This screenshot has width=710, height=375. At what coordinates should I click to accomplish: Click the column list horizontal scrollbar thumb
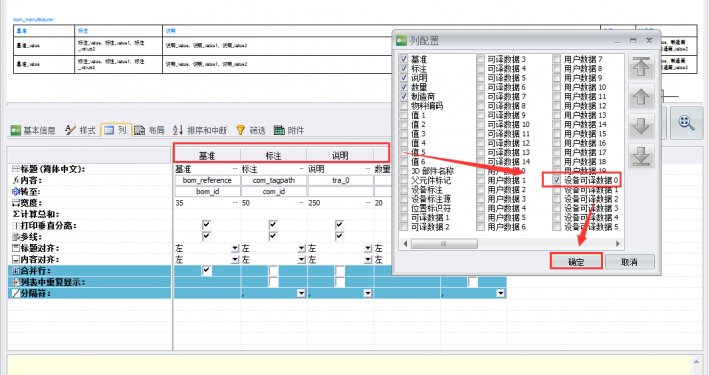tap(444, 244)
